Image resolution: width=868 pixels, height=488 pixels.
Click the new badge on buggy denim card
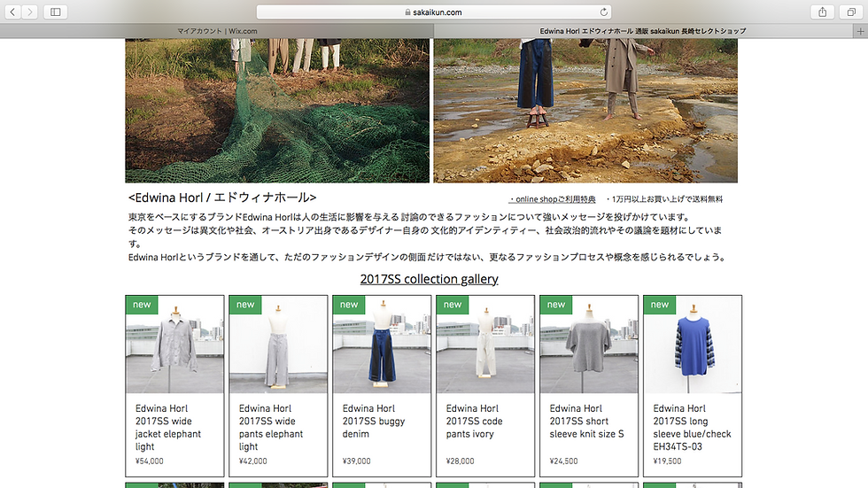(x=349, y=305)
